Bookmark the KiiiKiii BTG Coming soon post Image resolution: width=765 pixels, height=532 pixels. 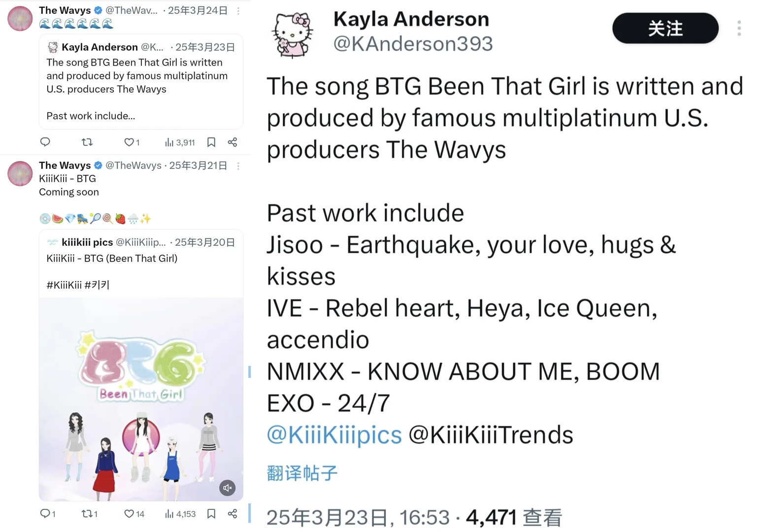pos(211,514)
